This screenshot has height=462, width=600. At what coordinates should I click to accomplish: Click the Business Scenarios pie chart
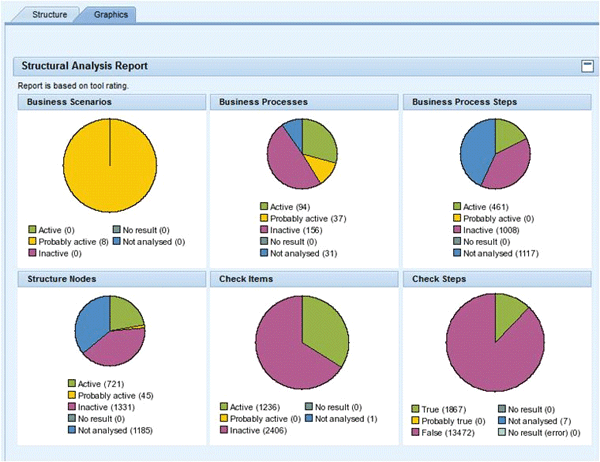pos(110,164)
